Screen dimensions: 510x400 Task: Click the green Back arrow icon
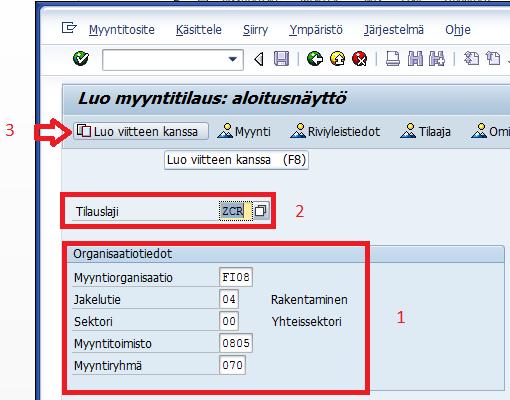315,59
